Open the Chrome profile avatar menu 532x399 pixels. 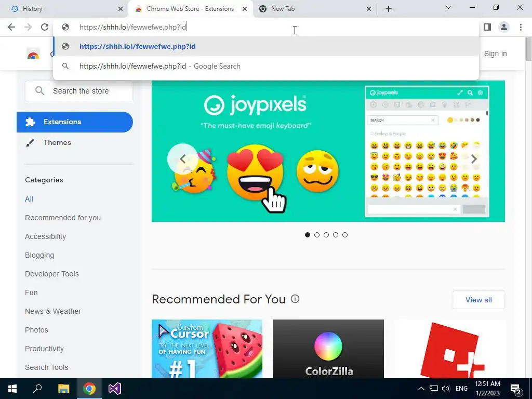pyautogui.click(x=504, y=27)
